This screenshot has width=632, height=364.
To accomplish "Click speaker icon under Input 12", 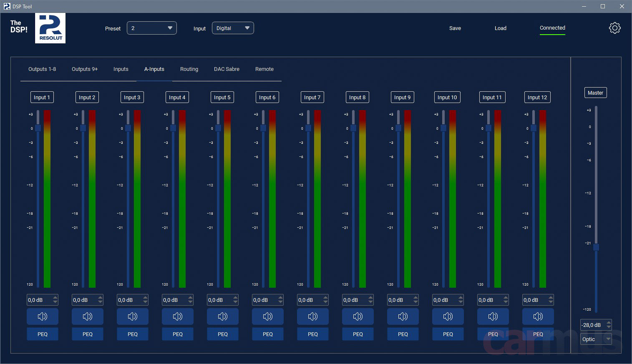I will tap(538, 316).
